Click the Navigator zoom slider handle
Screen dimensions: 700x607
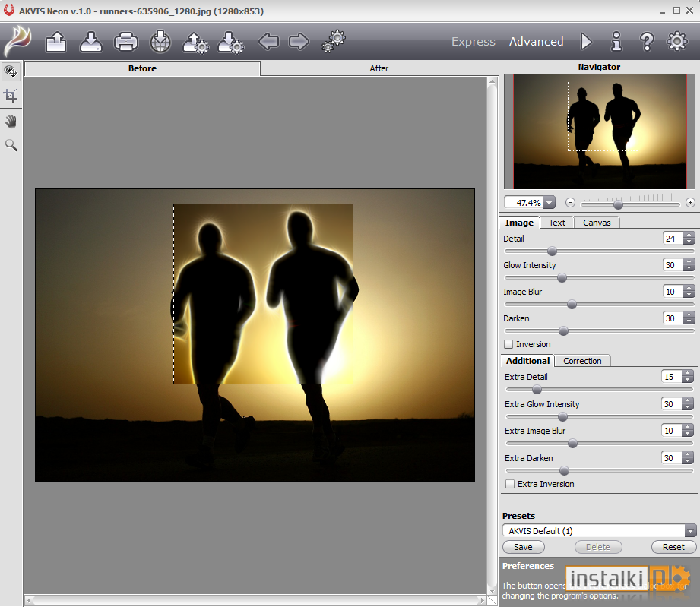619,204
